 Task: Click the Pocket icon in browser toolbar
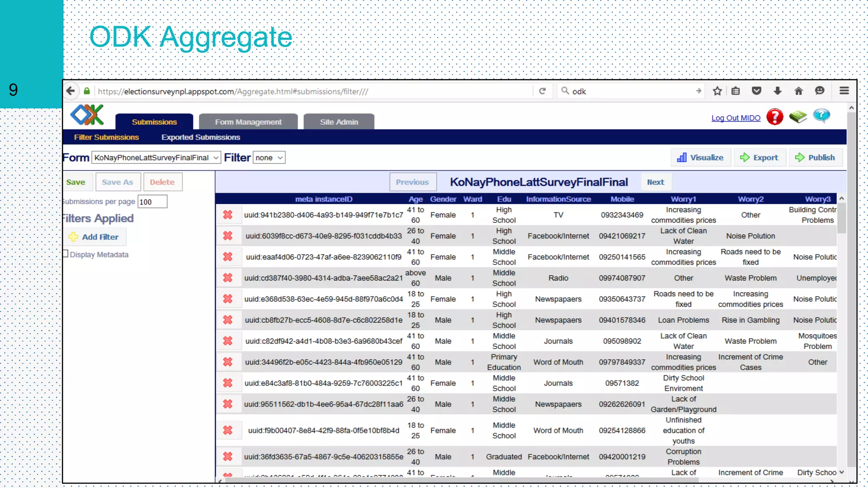pyautogui.click(x=757, y=91)
